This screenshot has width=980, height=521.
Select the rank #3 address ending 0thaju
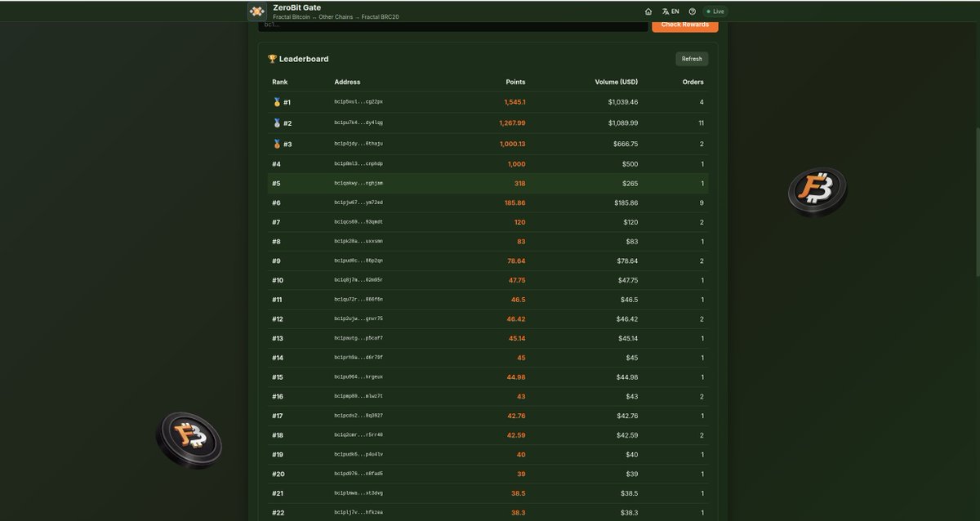click(x=359, y=144)
